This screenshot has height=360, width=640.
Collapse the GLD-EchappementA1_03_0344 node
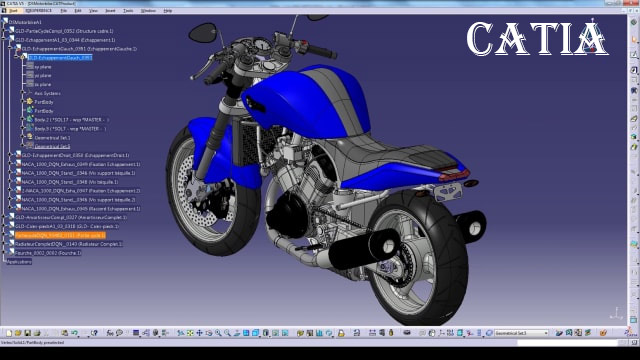click(x=4, y=40)
